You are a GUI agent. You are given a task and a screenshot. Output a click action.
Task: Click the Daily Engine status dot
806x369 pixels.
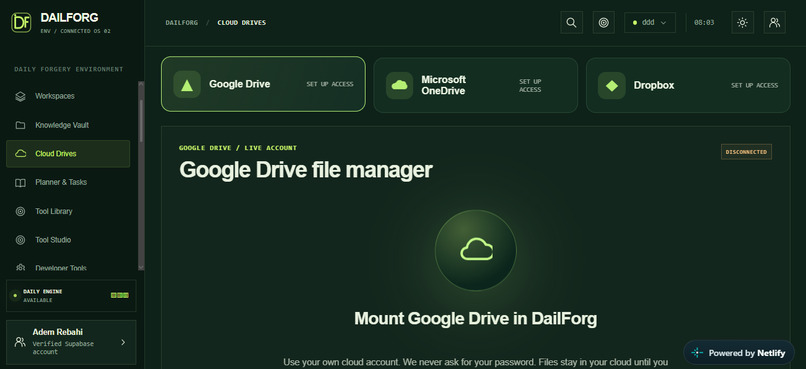coord(14,296)
